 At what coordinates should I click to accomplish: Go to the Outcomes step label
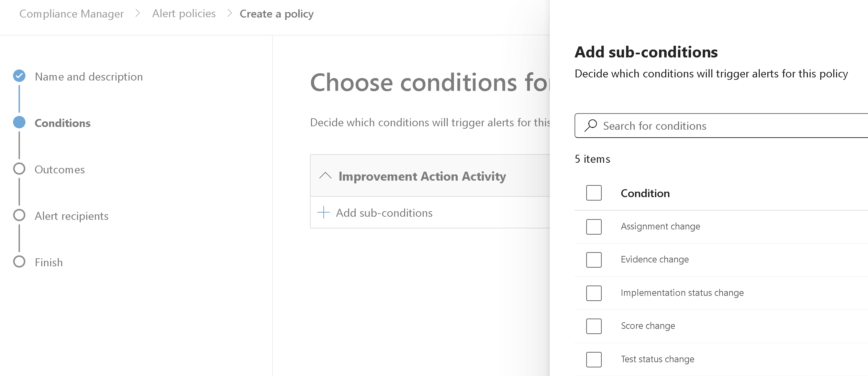pyautogui.click(x=60, y=170)
